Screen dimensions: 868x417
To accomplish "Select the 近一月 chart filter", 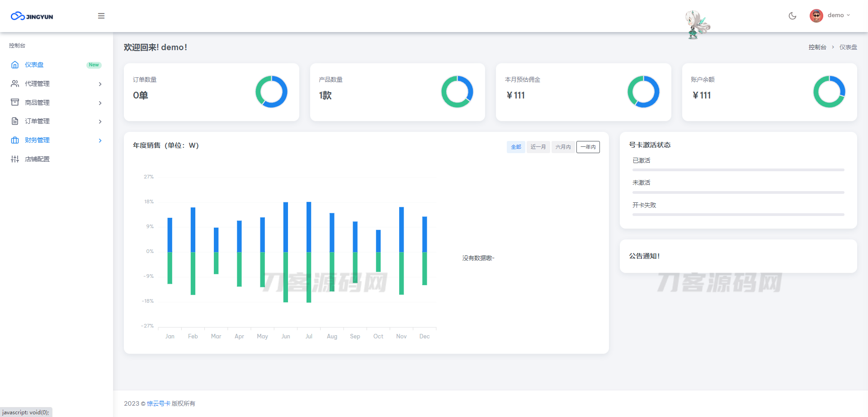I will 538,147.
